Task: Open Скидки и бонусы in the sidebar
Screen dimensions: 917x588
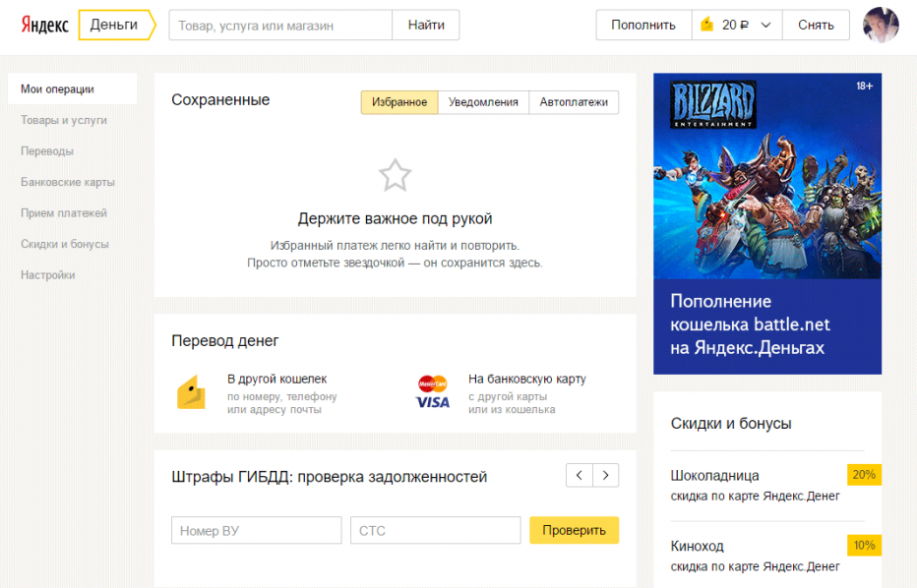Action: (x=65, y=244)
